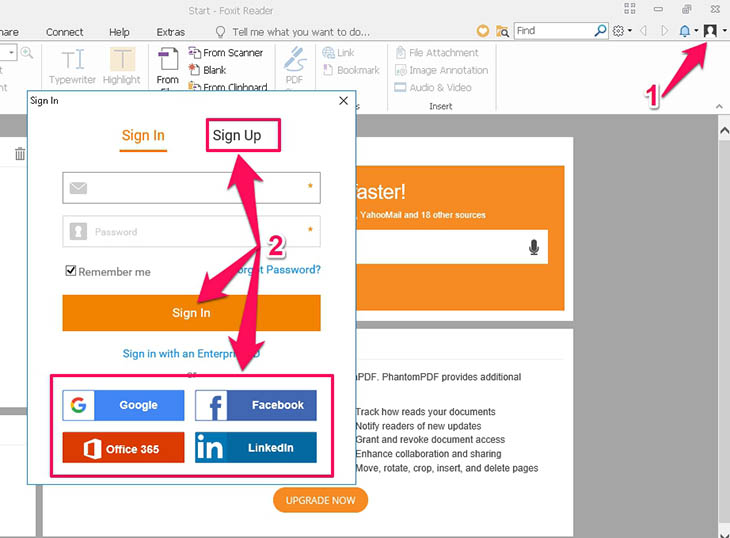Insert a File Attachment
Viewport: 730px width, 538px height.
[x=437, y=53]
